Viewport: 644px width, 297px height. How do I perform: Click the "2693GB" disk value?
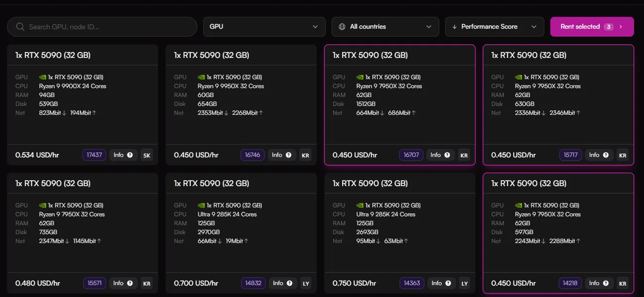click(x=367, y=232)
